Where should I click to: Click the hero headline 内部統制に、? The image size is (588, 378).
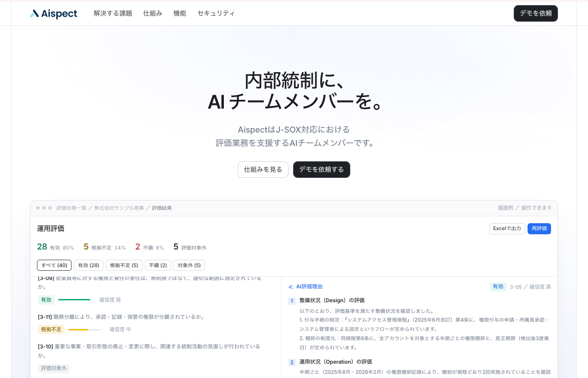(x=295, y=80)
